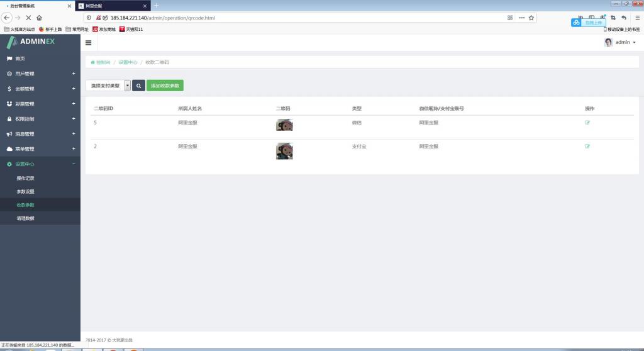644x351 pixels.
Task: Open the 选择支付类型 dropdown
Action: tap(108, 86)
